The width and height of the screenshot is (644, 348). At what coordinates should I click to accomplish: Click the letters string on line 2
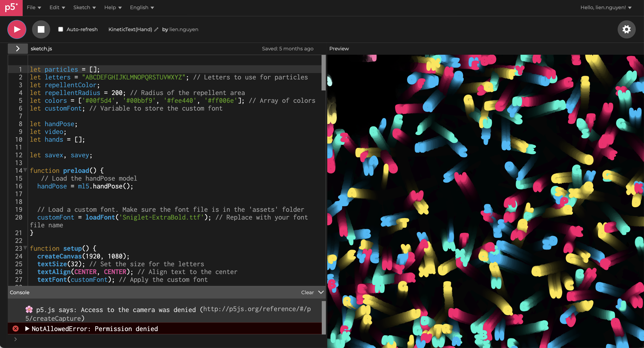(134, 77)
